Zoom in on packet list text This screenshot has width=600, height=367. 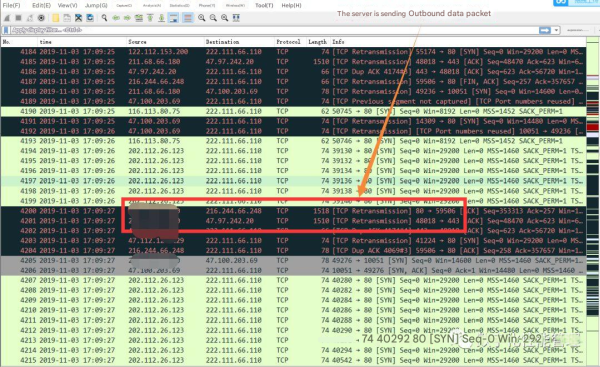click(202, 18)
